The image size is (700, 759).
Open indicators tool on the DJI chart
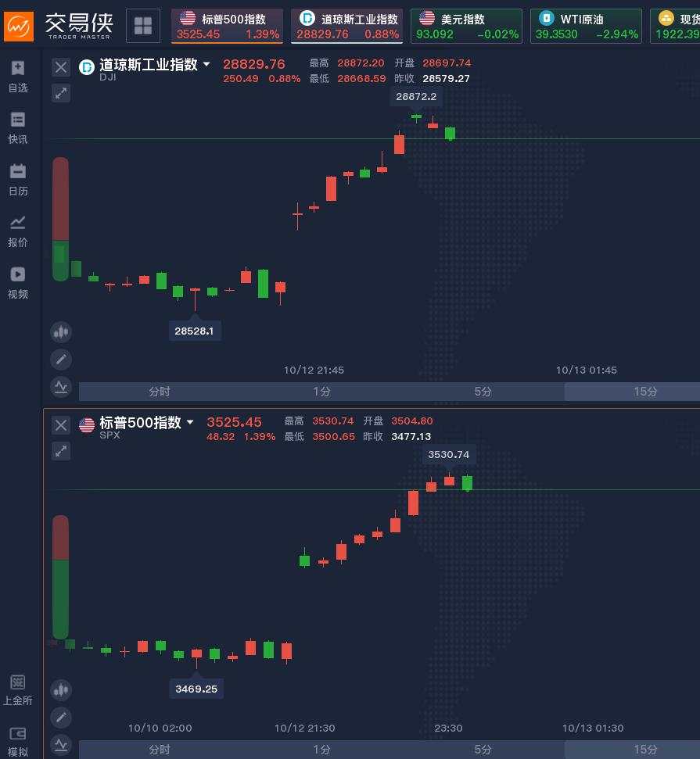tap(61, 387)
